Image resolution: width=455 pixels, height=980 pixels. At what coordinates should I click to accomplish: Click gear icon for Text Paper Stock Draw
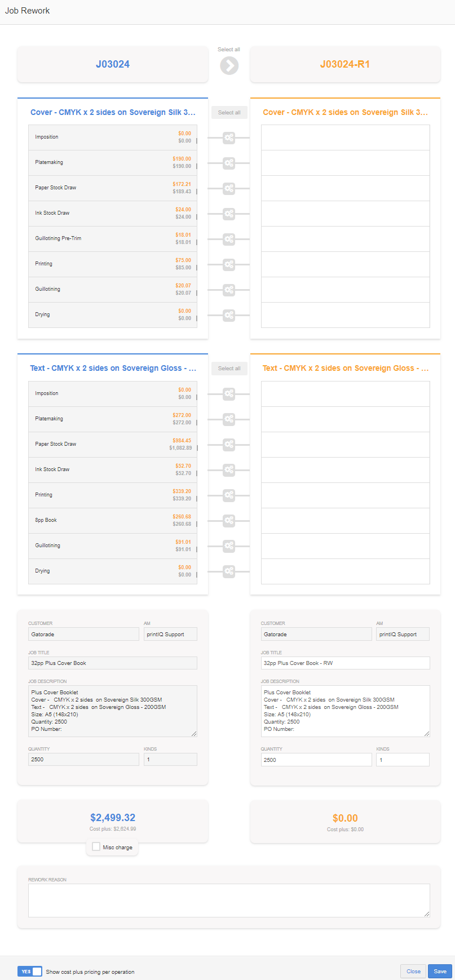[x=229, y=445]
